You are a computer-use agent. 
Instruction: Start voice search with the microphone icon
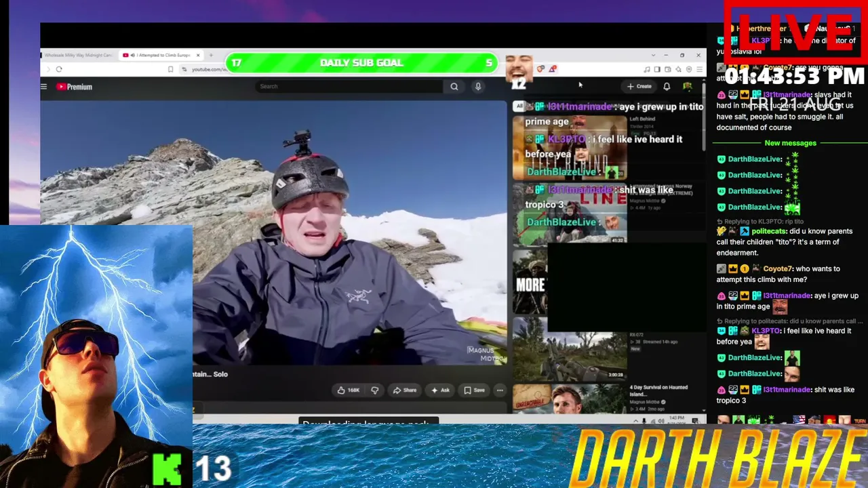pos(478,87)
